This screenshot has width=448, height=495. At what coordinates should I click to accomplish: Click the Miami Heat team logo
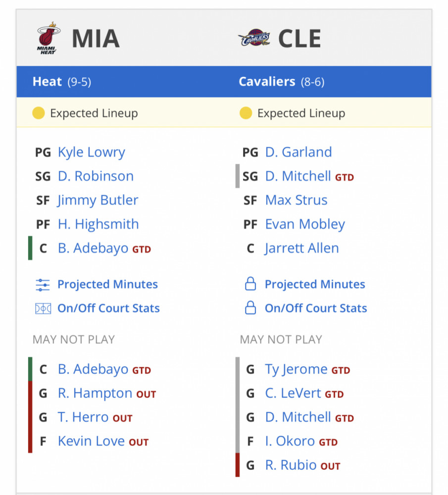coord(49,38)
